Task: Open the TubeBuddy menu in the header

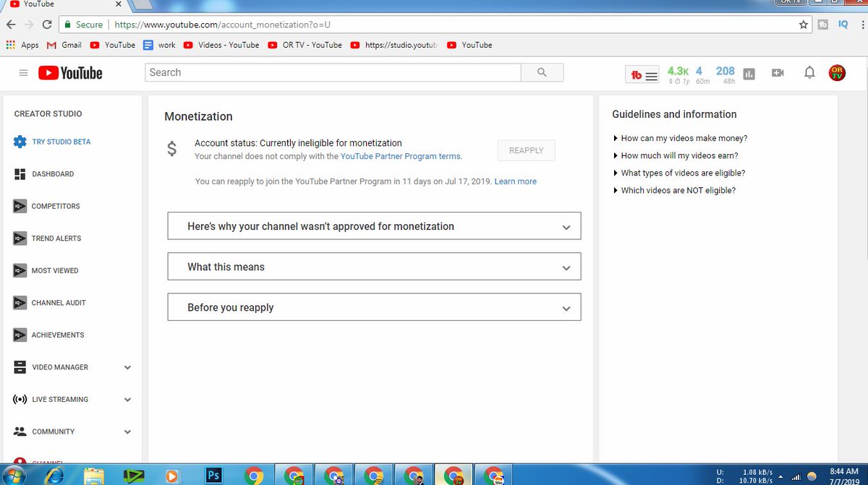Action: (644, 74)
